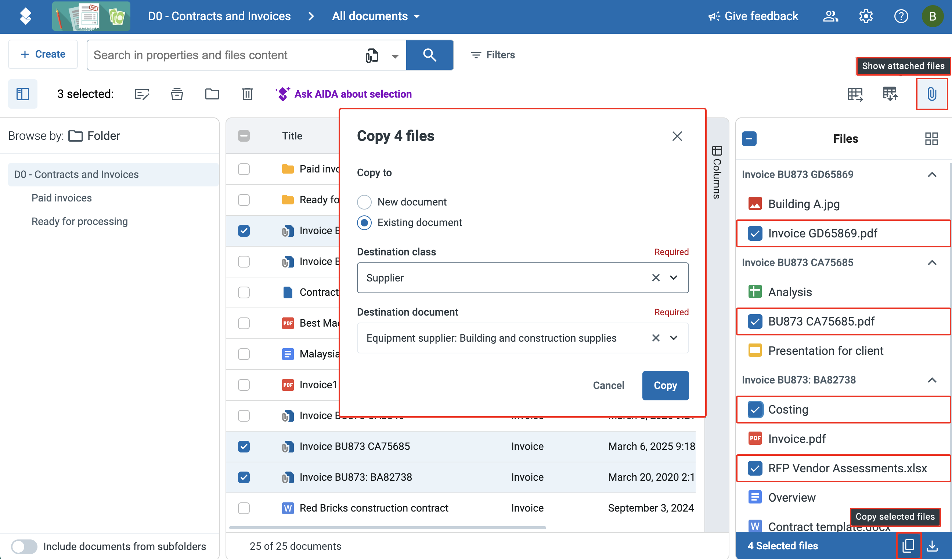This screenshot has height=560, width=952.
Task: Expand the Destination class dropdown chevron
Action: tap(674, 278)
